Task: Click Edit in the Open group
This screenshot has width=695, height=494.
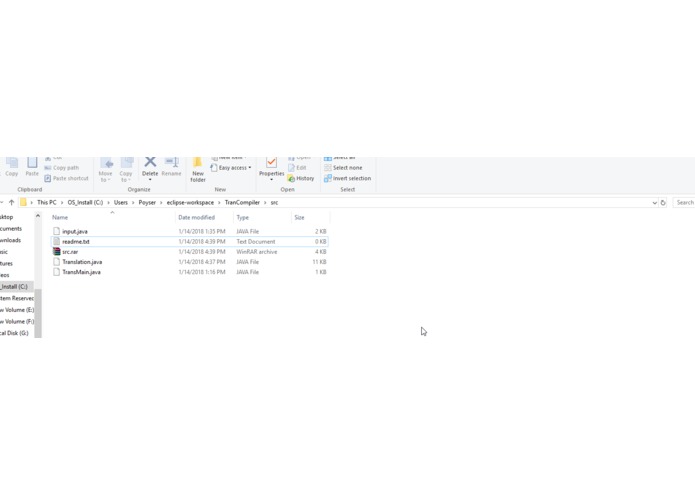Action: coord(297,168)
